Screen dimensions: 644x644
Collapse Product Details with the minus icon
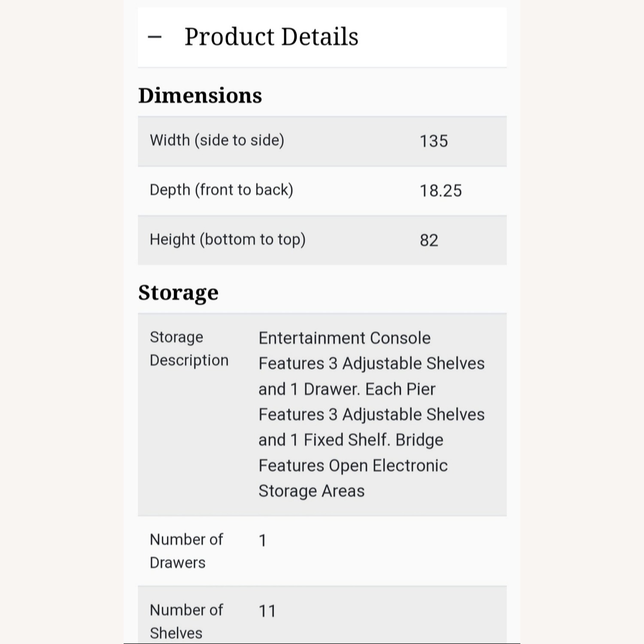click(155, 37)
